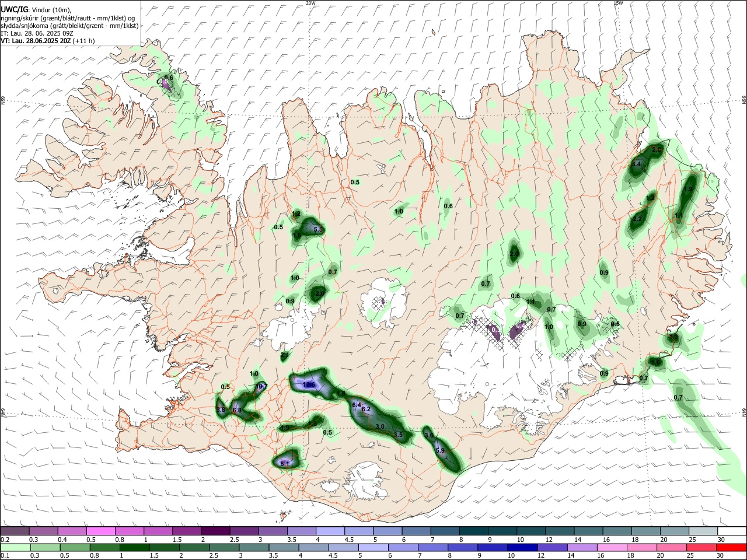Click the 12.6 precipitation value on the map

[x=309, y=384]
